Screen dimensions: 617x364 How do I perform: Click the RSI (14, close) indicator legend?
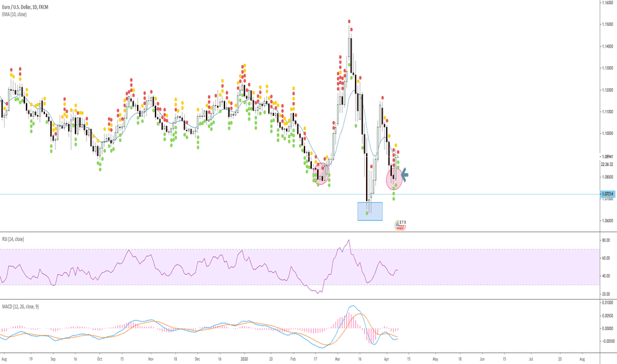(x=13, y=239)
